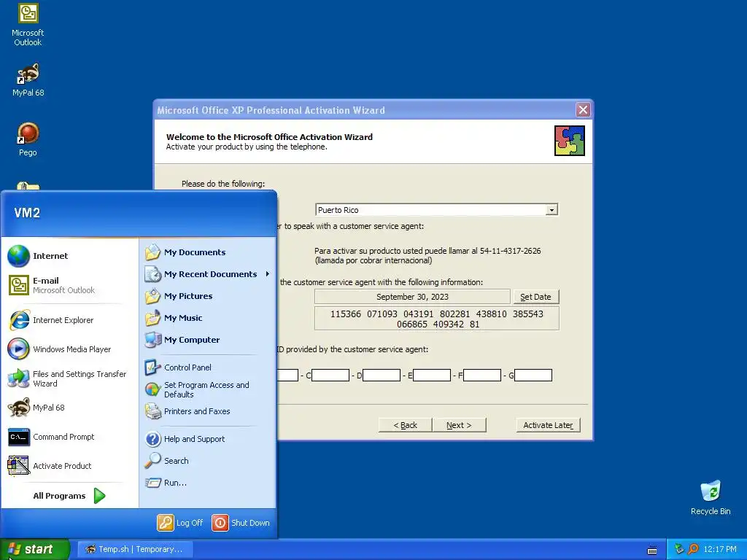This screenshot has width=747, height=560.
Task: Click confirmation ID field D
Action: tap(381, 376)
